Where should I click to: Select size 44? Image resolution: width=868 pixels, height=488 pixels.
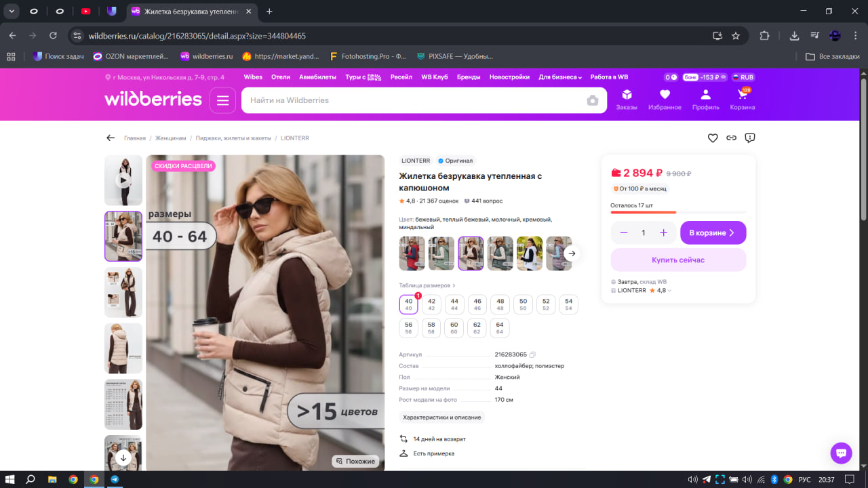coord(454,304)
